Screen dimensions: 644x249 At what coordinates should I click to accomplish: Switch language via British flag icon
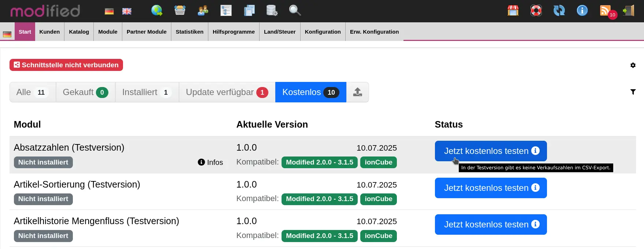pos(127,11)
